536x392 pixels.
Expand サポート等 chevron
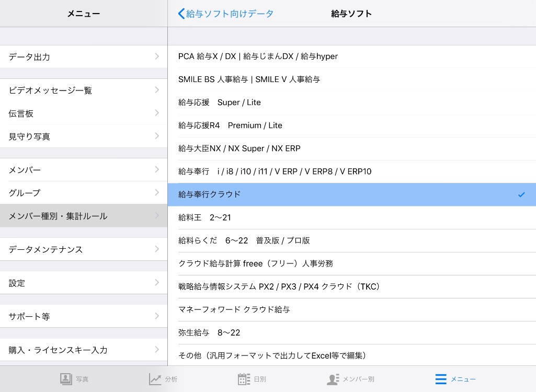(x=157, y=316)
